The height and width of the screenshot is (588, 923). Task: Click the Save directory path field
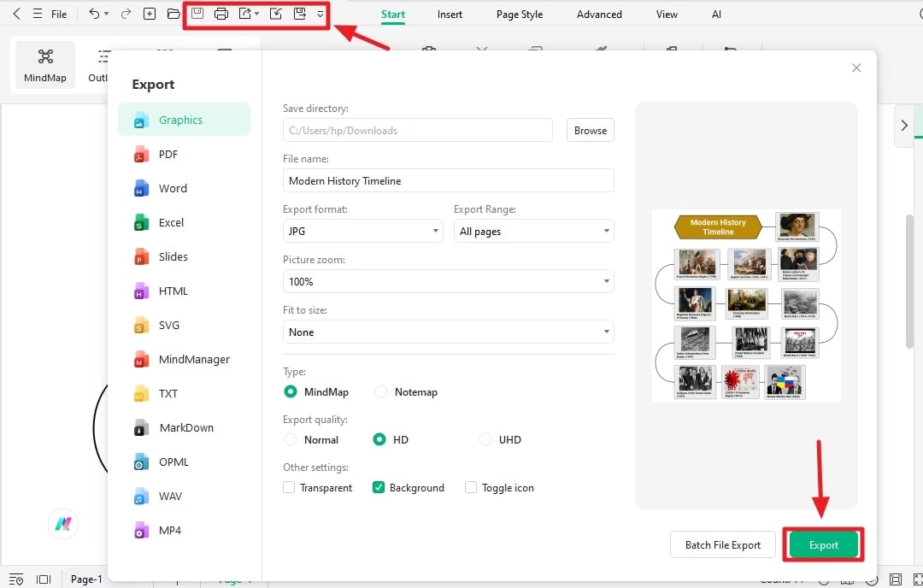(x=418, y=130)
